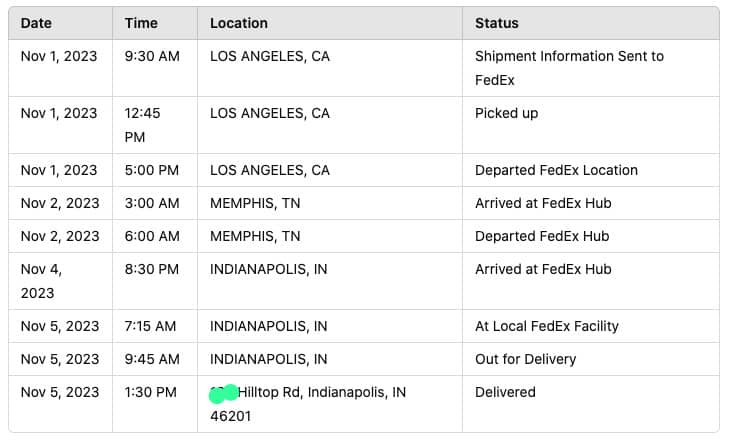Click the Date column header
Screen dimensions: 738x444
pos(37,23)
